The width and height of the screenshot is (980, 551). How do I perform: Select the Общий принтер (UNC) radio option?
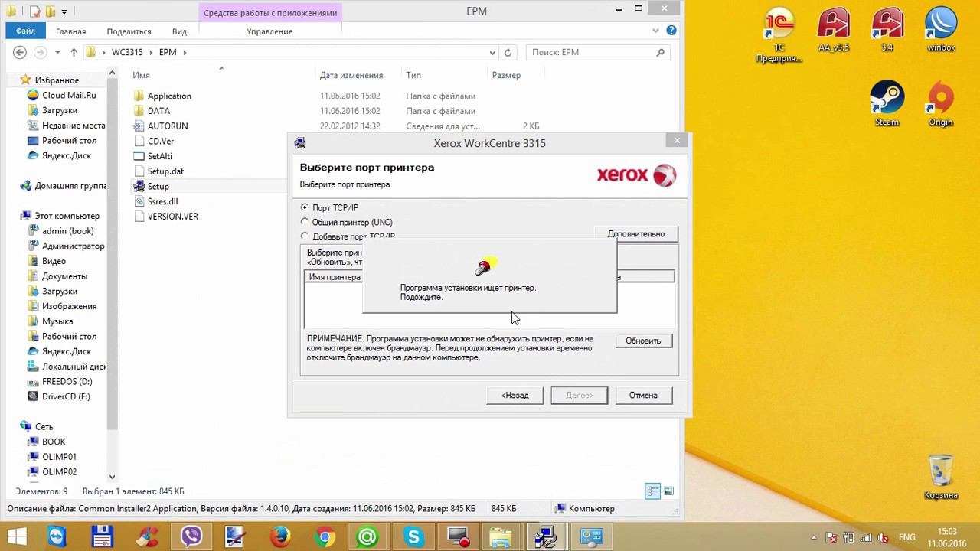[305, 222]
